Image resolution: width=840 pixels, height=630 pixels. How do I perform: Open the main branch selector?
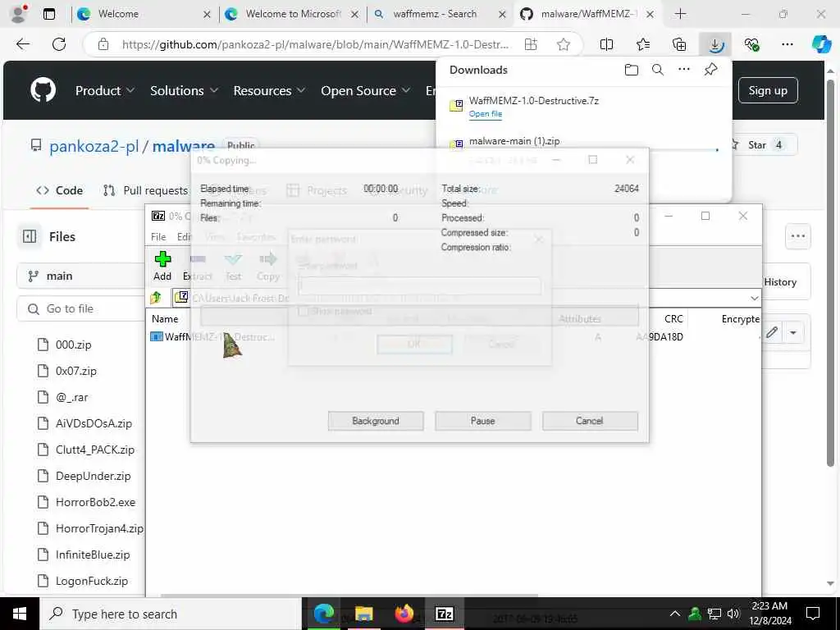coord(80,276)
